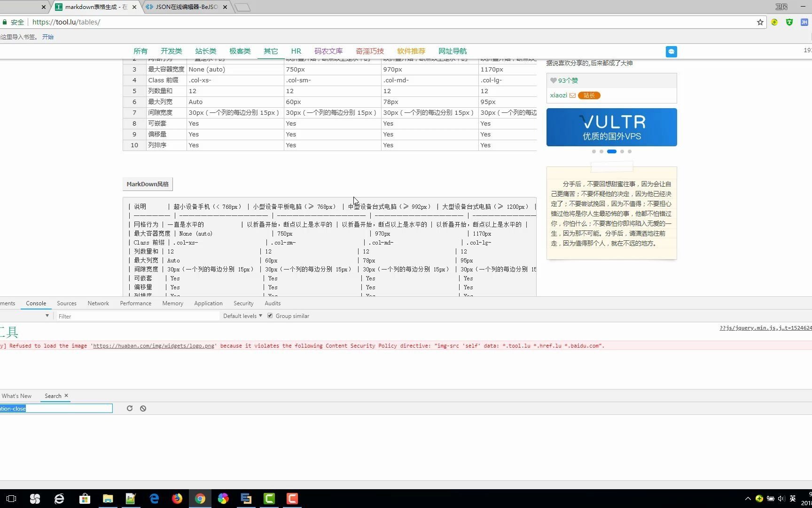The image size is (812, 508).
Task: Open the 码农文库 navigation link
Action: [328, 51]
